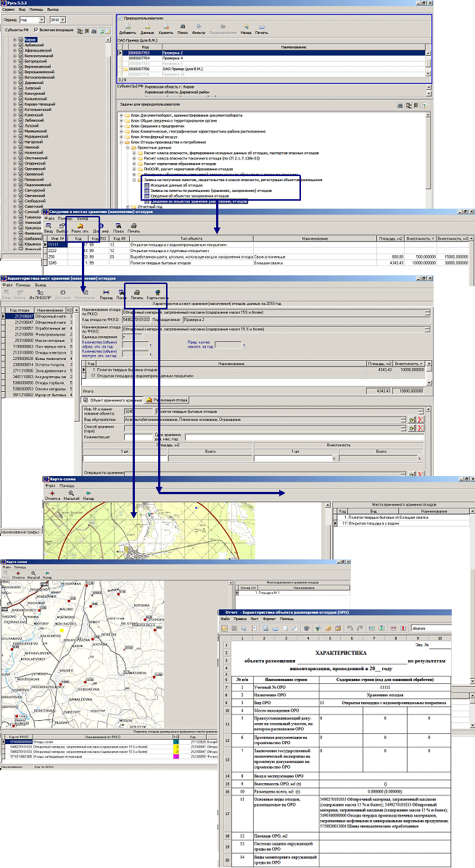Image resolution: width=475 pixels, height=868 pixels.
Task: Click the Удалить toolbar icon
Action: click(165, 29)
